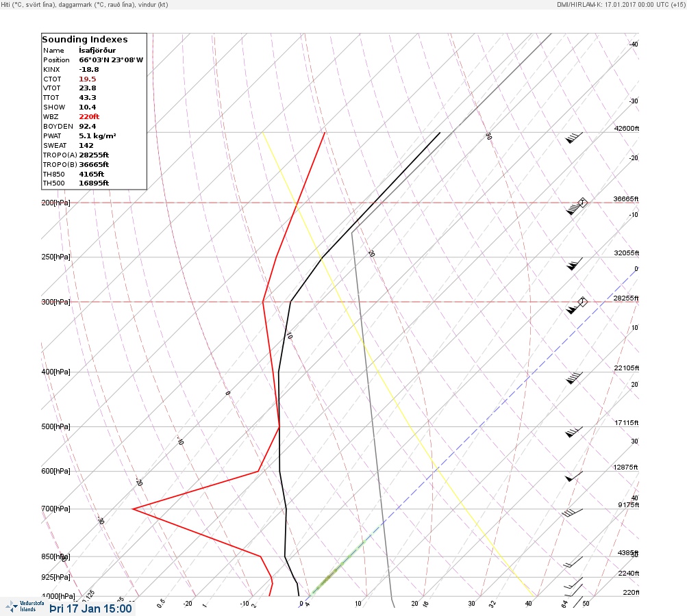Click the Hiti, daggarmark, vindur legend text
Screen dimensions: 687x616
click(x=84, y=4)
